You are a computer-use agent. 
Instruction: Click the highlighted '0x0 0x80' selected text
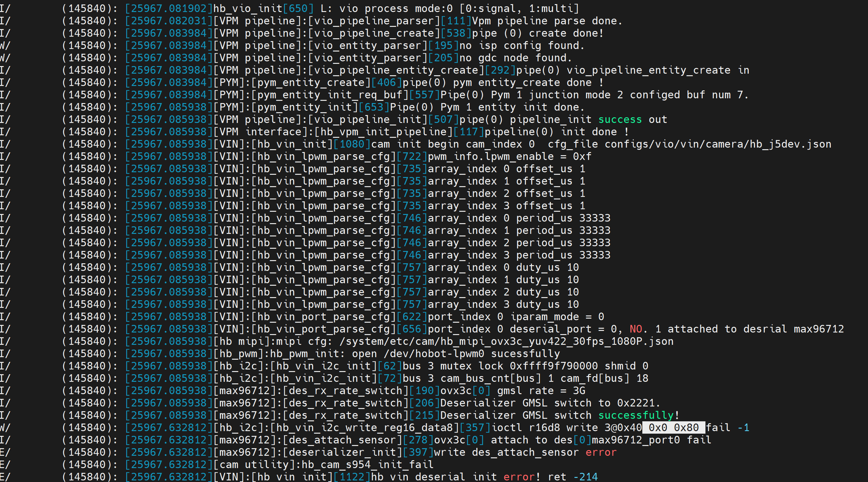click(674, 428)
